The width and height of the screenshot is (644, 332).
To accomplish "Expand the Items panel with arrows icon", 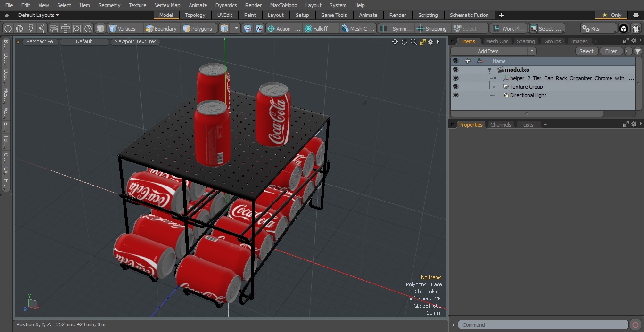I will (626, 41).
